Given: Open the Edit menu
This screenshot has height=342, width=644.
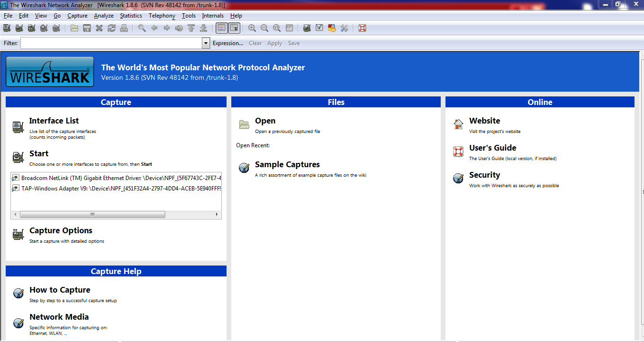Looking at the screenshot, I should pos(24,16).
